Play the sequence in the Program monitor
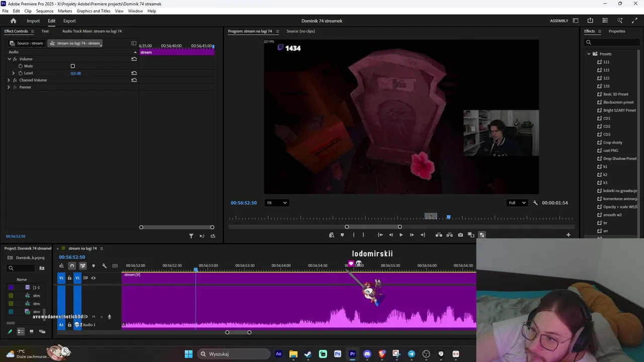 coord(401,235)
